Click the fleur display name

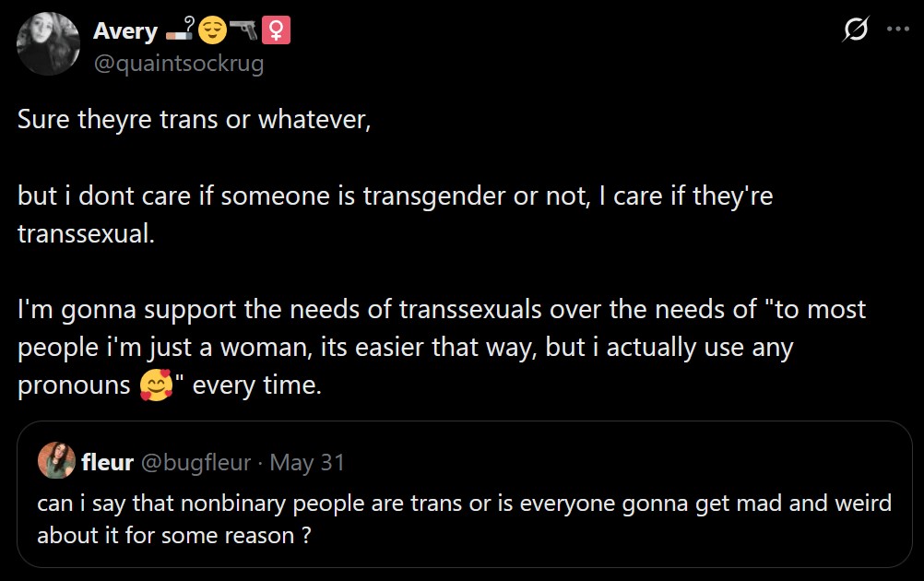(107, 462)
